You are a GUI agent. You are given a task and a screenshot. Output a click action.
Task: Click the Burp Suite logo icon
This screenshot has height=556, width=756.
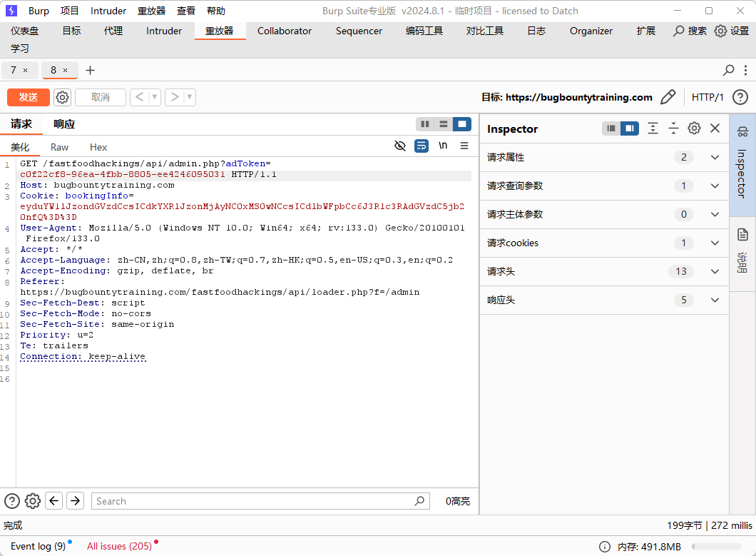[x=11, y=11]
